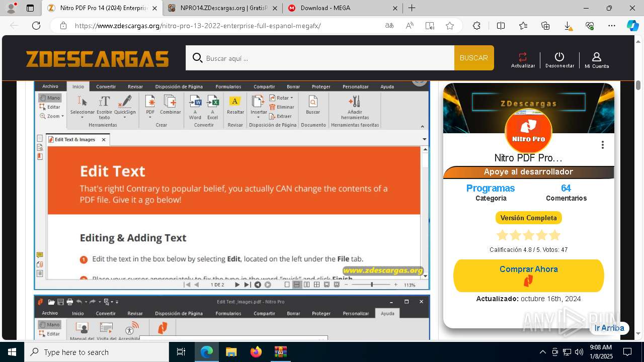Expand the Seleccionar dropdown in Nitro ribbon
Screen dimensions: 644x362
point(83,118)
